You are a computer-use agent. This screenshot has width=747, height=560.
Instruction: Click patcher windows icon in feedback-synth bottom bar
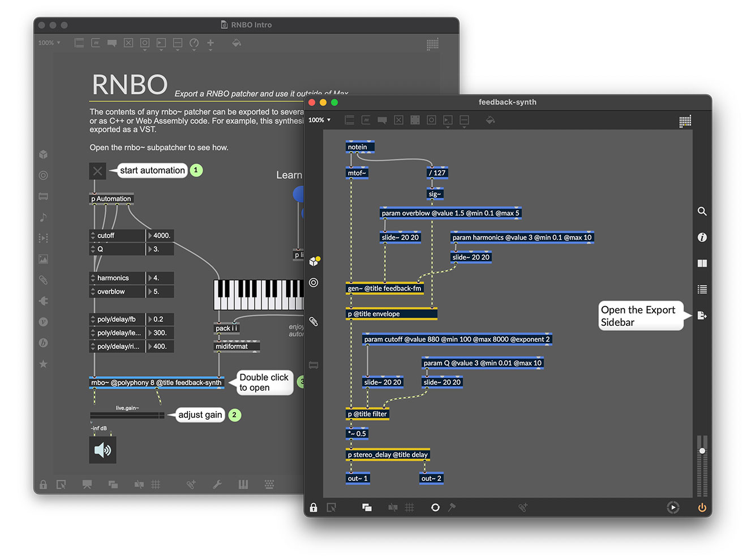point(367,507)
